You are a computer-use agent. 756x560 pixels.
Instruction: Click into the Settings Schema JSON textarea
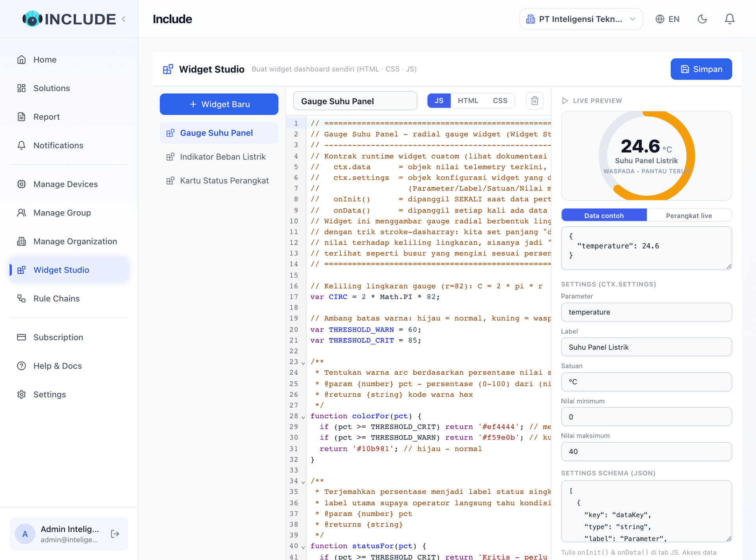point(646,511)
